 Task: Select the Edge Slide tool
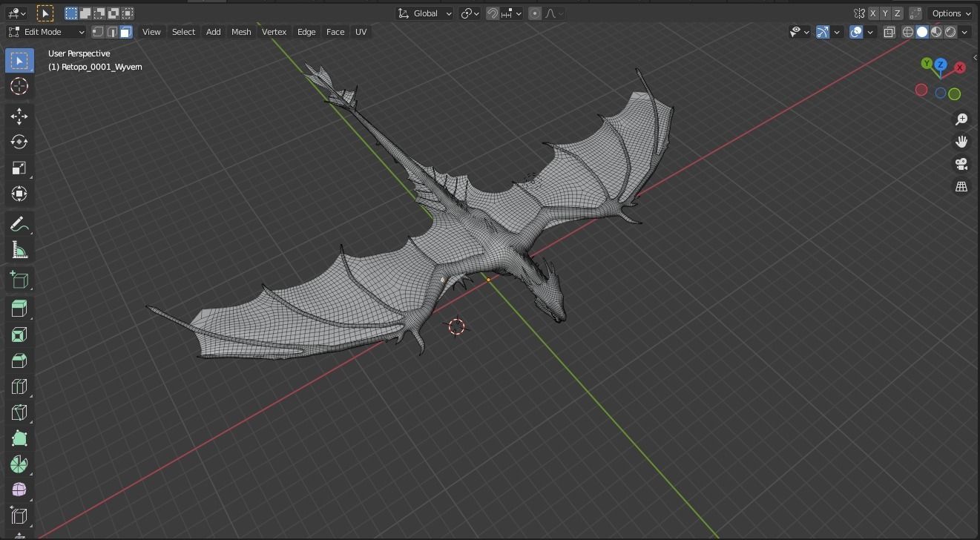click(x=19, y=516)
